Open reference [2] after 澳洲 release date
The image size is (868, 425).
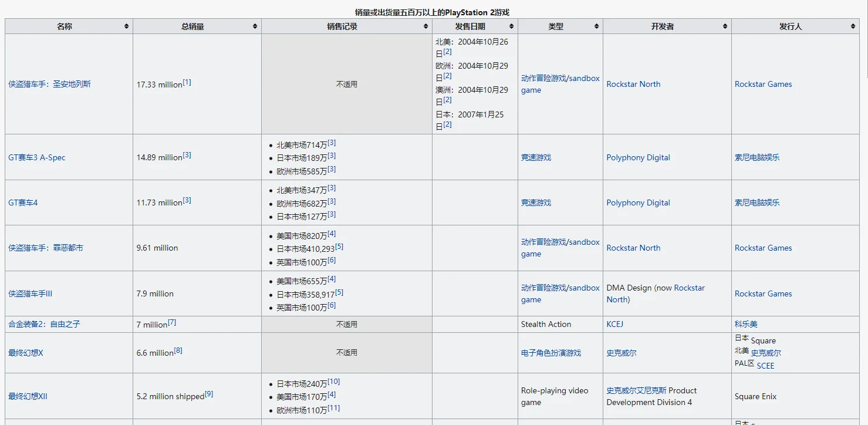click(447, 100)
